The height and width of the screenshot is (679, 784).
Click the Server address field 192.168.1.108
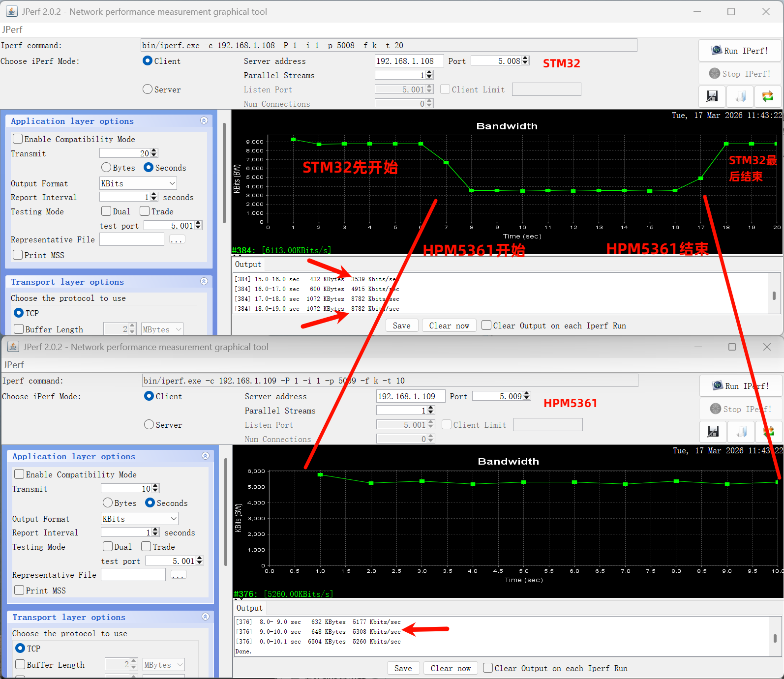[x=409, y=61]
